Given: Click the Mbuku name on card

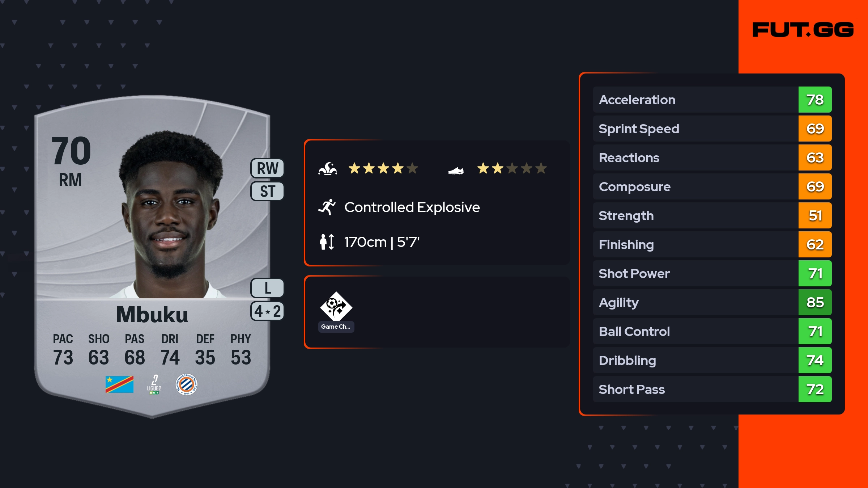Looking at the screenshot, I should (152, 314).
